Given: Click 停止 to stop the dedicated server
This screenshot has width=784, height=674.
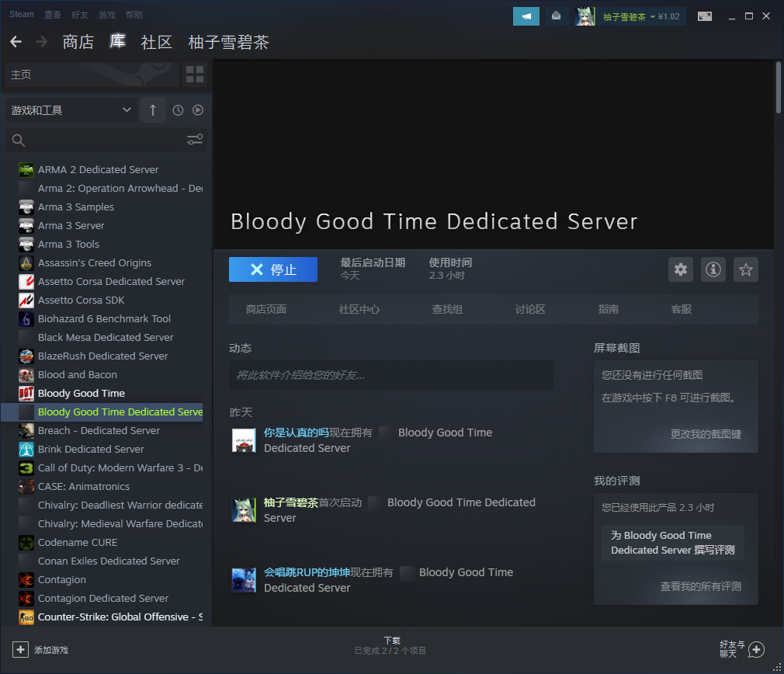Looking at the screenshot, I should coord(273,269).
